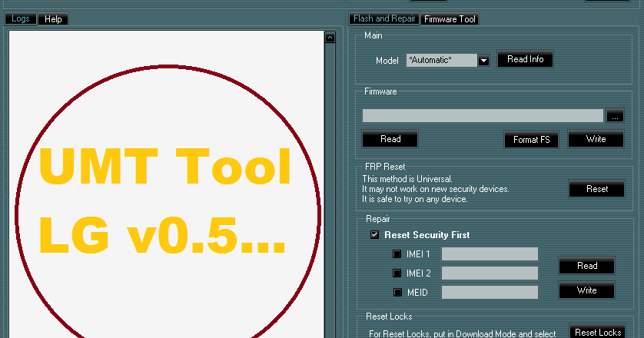Click the Repair section Read button
The width and height of the screenshot is (644, 338).
click(587, 266)
